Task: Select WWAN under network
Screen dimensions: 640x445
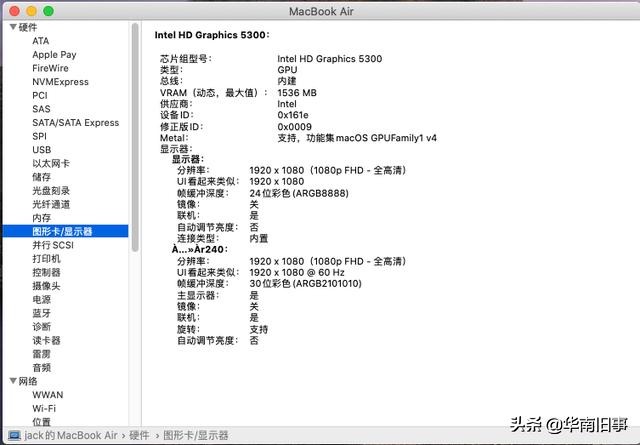Action: (x=48, y=395)
